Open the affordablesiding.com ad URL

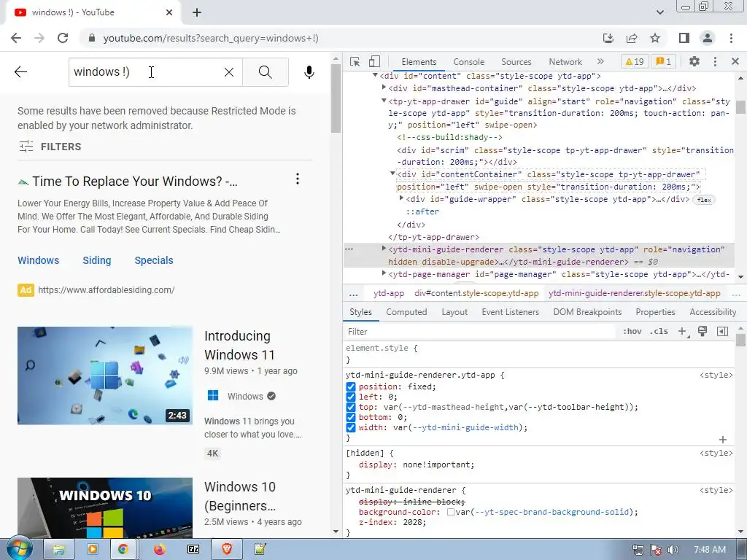[x=107, y=290]
